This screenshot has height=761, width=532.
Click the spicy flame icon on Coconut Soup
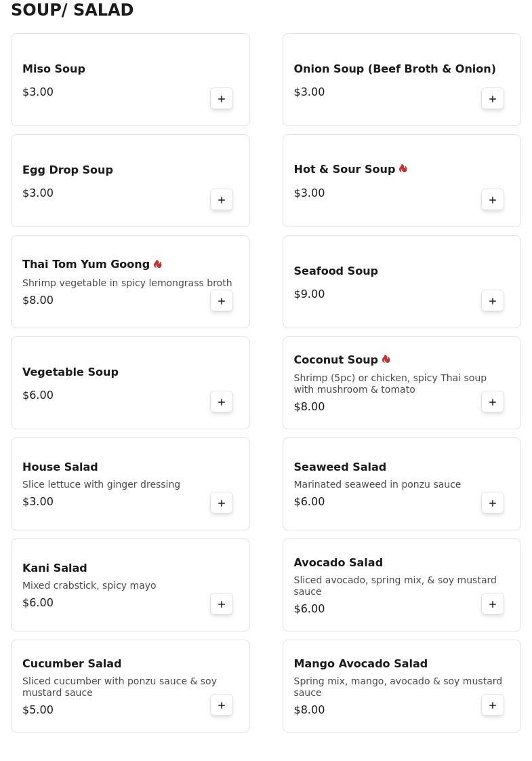coord(386,359)
